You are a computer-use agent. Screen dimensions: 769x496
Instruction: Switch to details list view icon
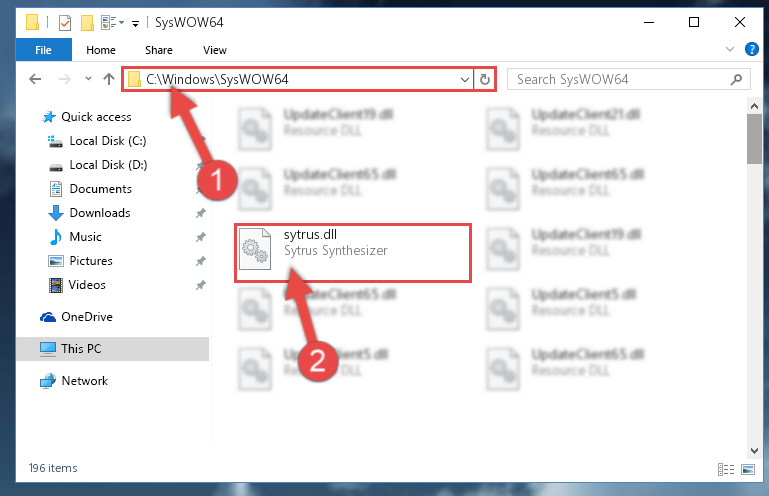726,470
